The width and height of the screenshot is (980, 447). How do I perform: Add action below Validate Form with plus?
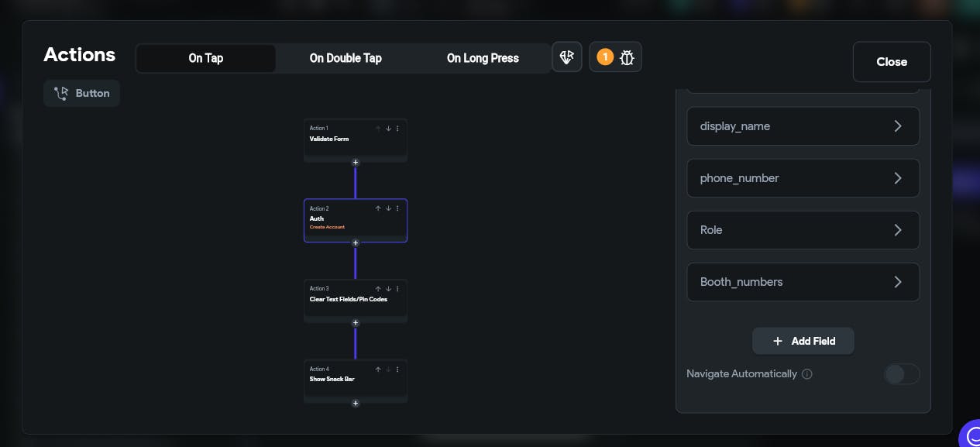[x=356, y=163]
